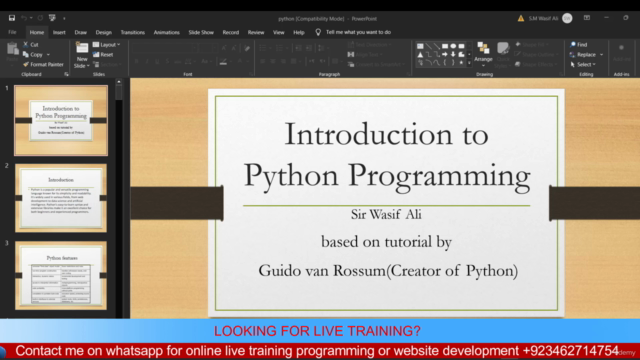The height and width of the screenshot is (360, 640).
Task: Select slide 2 Introduction thumbnail
Action: coord(61,198)
